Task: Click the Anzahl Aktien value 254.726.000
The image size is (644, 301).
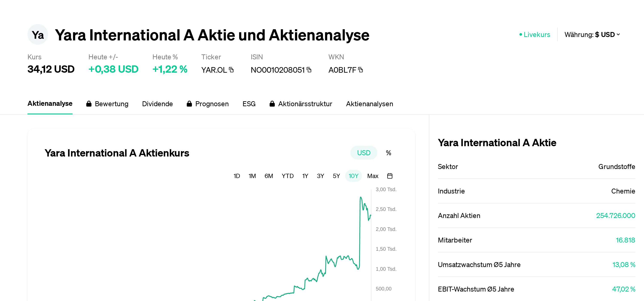Action: (x=615, y=216)
